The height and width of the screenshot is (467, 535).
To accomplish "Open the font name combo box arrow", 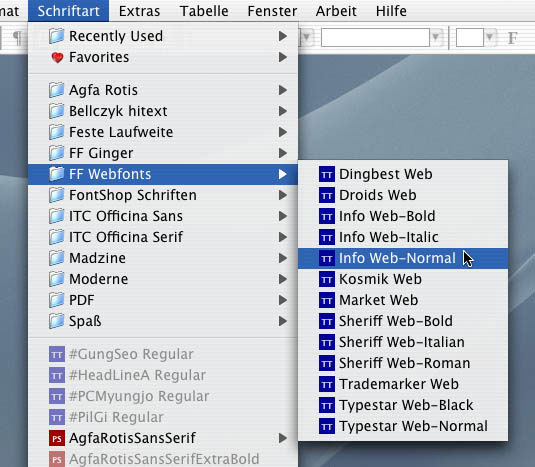I will coord(435,37).
